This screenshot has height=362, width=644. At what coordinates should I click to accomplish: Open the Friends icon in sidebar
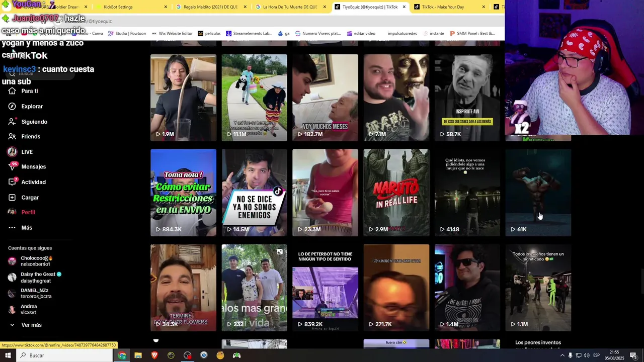(x=12, y=136)
